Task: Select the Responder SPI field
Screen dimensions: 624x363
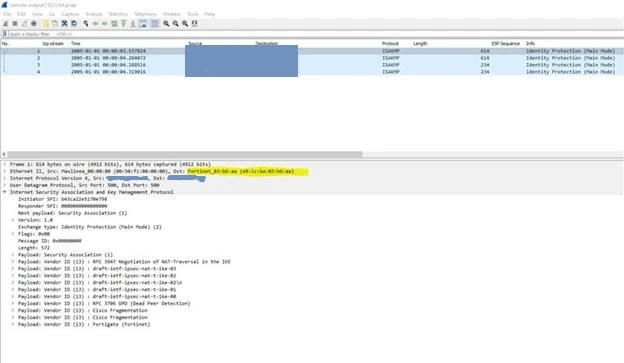Action: 62,206
